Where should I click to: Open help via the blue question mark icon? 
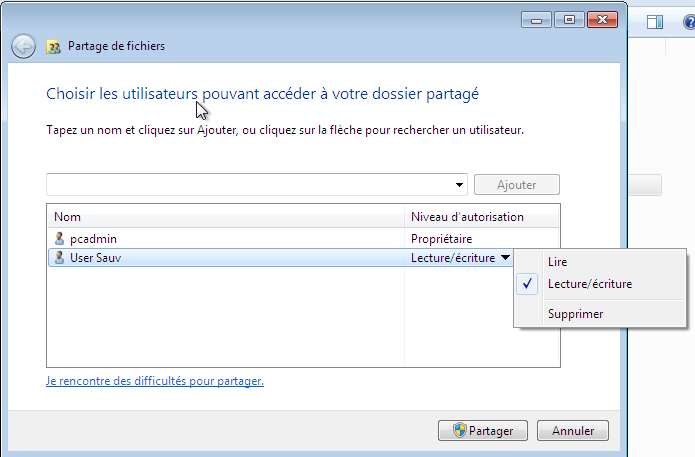[690, 22]
